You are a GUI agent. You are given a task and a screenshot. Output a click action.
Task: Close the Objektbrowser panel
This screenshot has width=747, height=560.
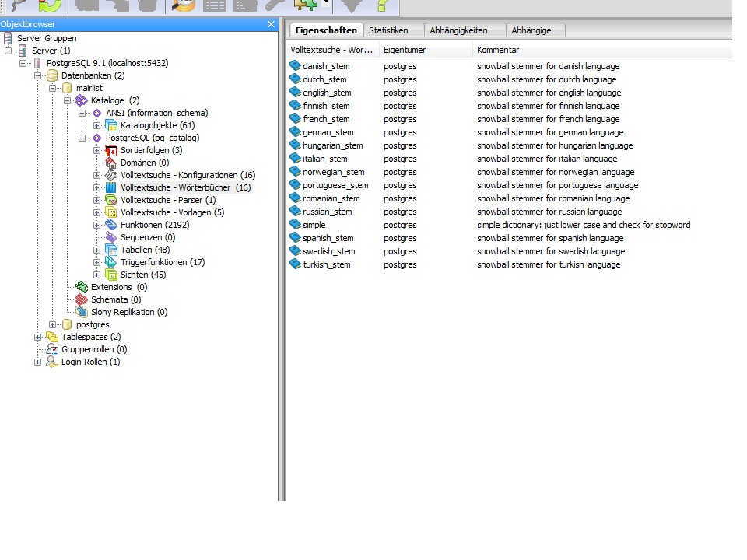[x=271, y=24]
